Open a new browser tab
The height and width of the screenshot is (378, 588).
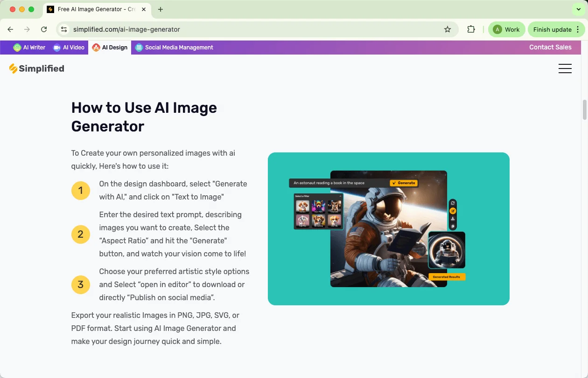coord(161,9)
